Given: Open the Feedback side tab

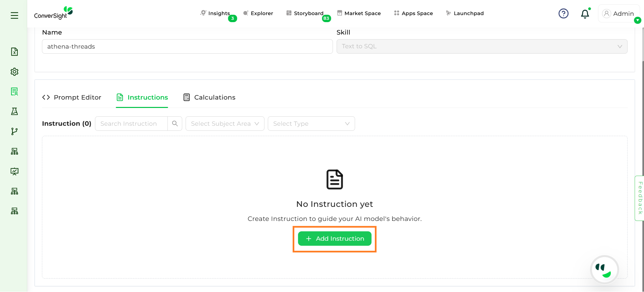Looking at the screenshot, I should 640,198.
